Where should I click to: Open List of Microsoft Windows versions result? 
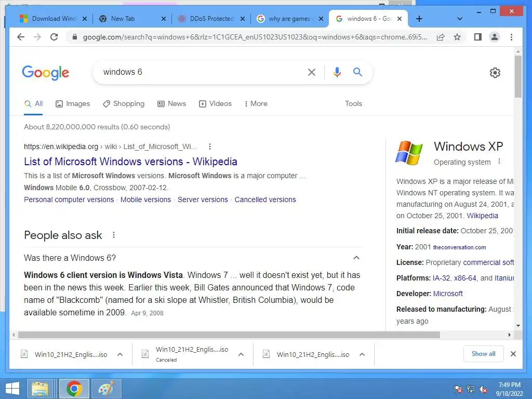tap(130, 162)
